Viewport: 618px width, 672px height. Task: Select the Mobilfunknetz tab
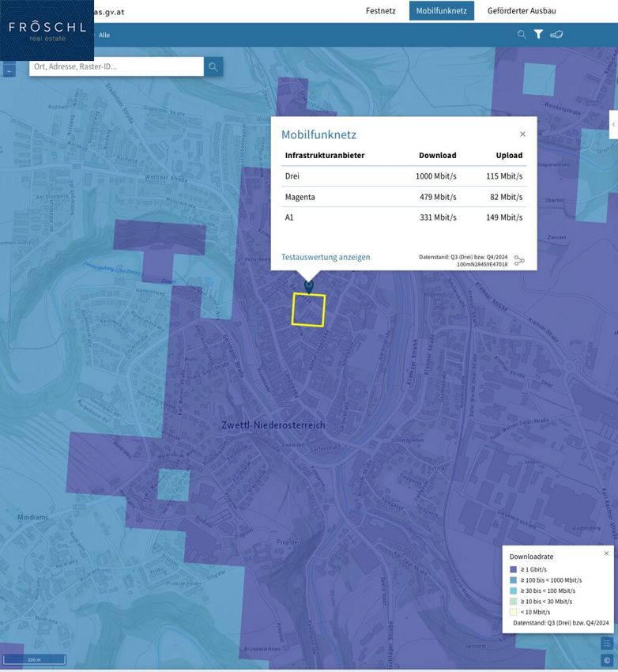(x=441, y=11)
